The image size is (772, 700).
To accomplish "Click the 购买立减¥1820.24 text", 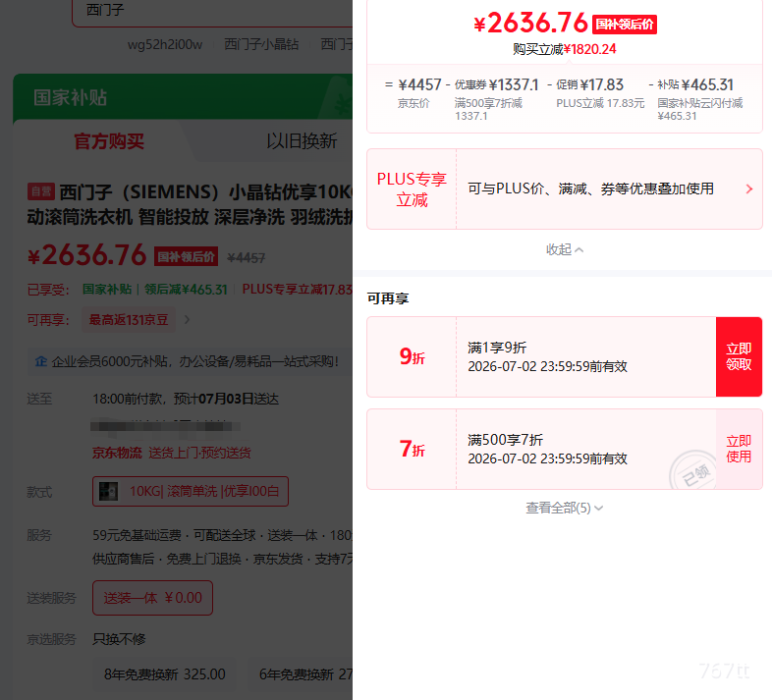I will tap(564, 49).
